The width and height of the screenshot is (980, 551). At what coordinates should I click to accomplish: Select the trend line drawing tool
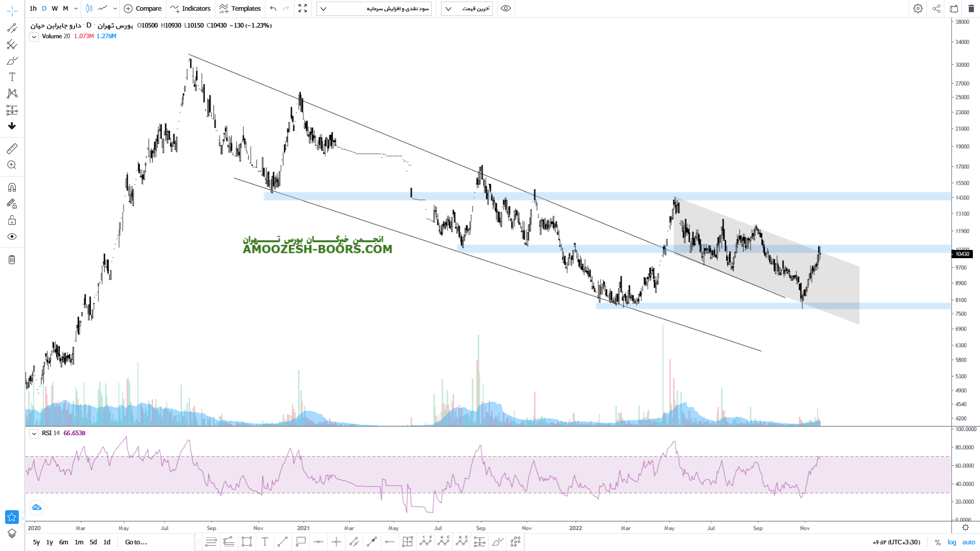12,28
